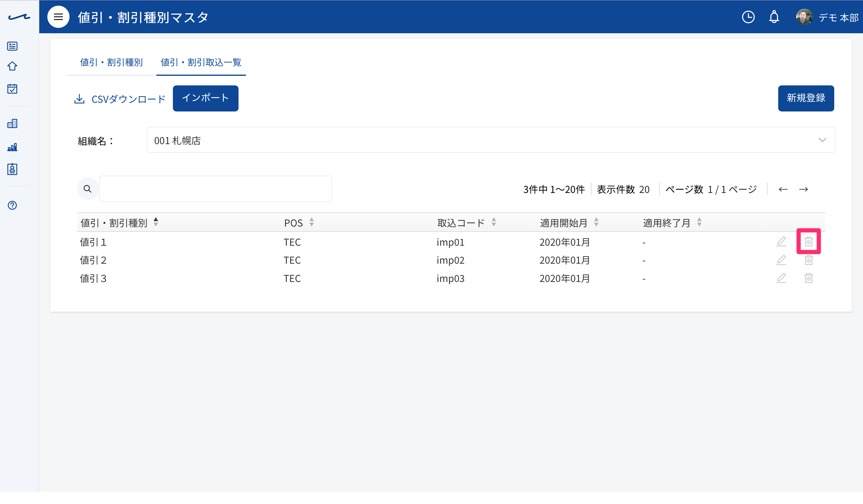Switch to 値引・割引種別 tab
This screenshot has width=863, height=504.
click(x=111, y=62)
